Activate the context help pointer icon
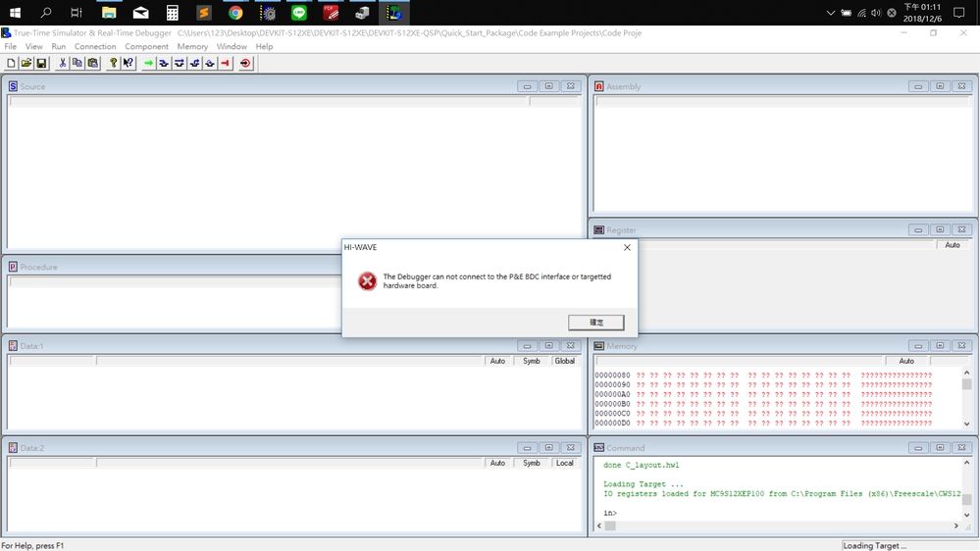Viewport: 980px width, 551px height. (129, 63)
